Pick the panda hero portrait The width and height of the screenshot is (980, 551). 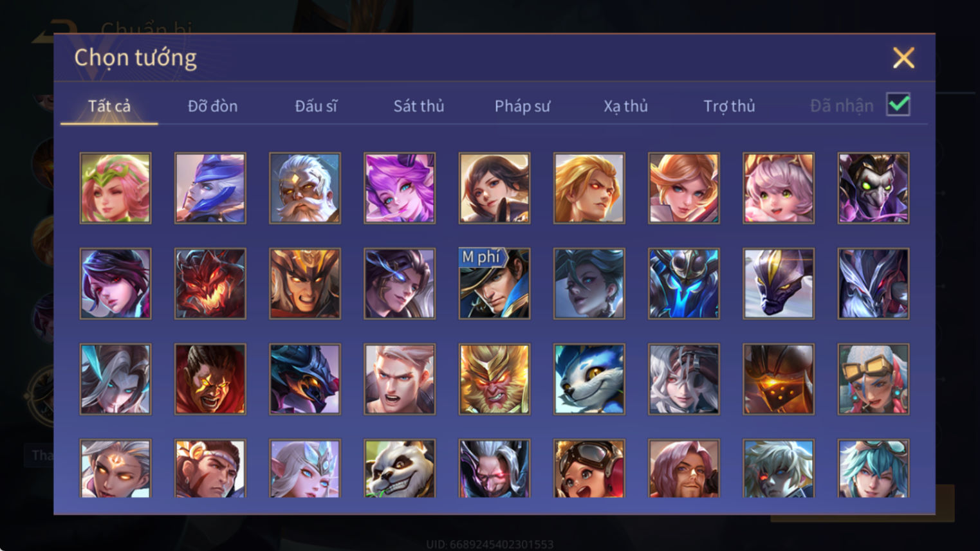click(400, 469)
